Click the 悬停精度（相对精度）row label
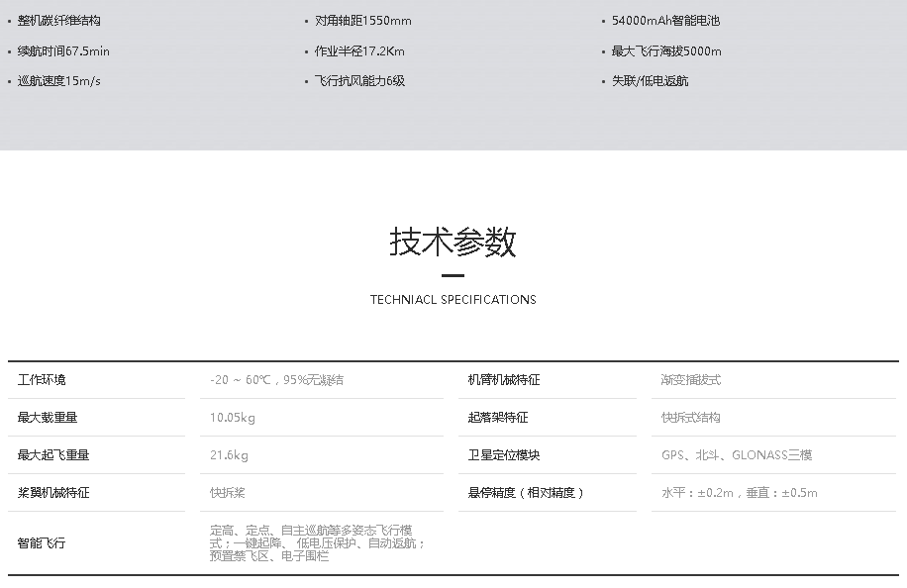Viewport: 907px width, 588px height. pos(526,493)
